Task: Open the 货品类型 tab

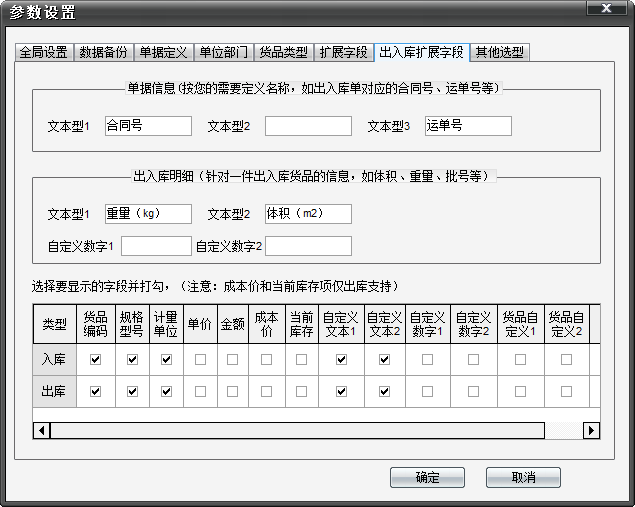Action: (283, 52)
